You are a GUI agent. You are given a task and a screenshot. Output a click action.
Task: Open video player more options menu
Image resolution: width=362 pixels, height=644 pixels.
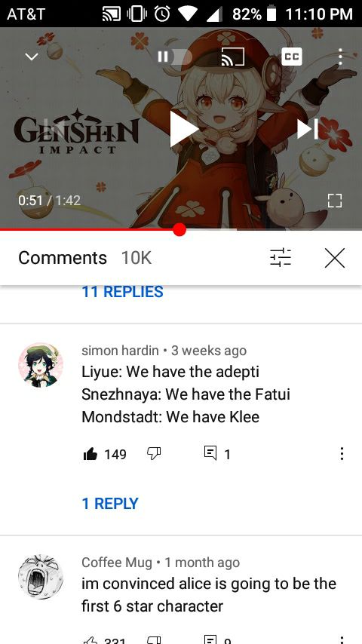[x=340, y=57]
